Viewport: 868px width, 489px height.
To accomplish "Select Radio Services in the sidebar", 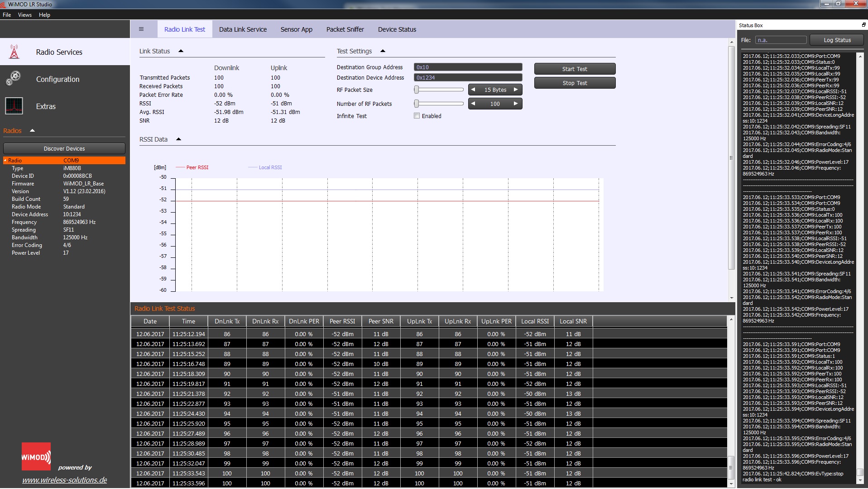I will click(x=65, y=52).
